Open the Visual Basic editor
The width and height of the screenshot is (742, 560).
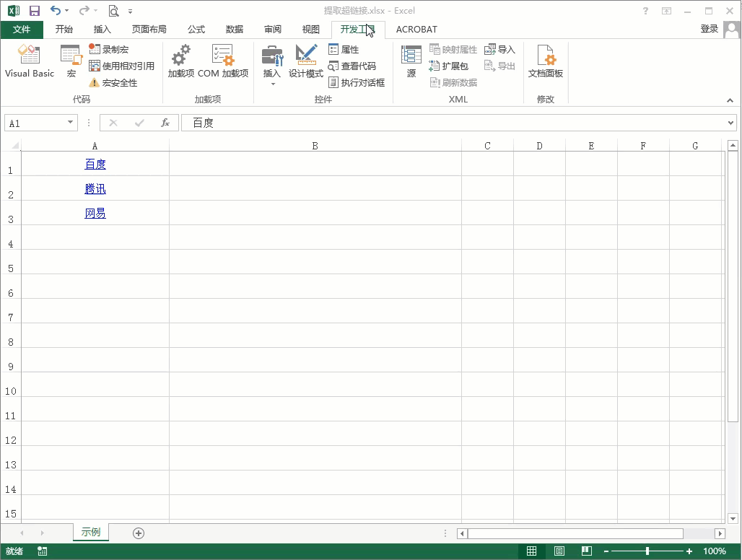[30, 61]
